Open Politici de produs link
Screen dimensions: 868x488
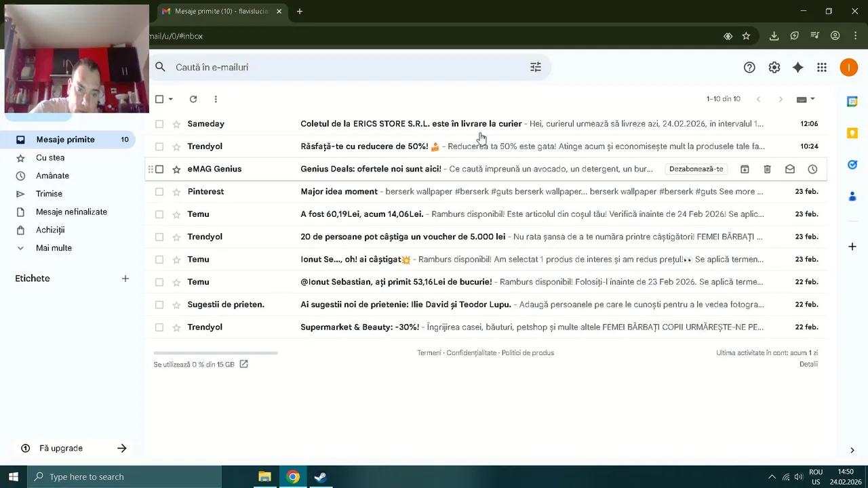528,352
